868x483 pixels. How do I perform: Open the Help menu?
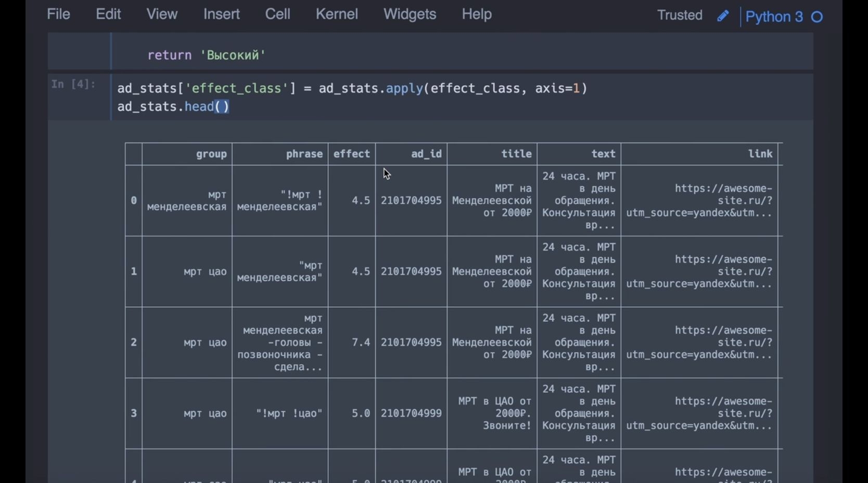[x=477, y=14]
